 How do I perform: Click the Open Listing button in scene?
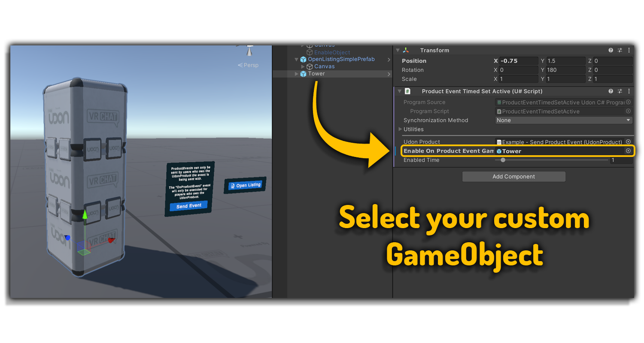[245, 185]
